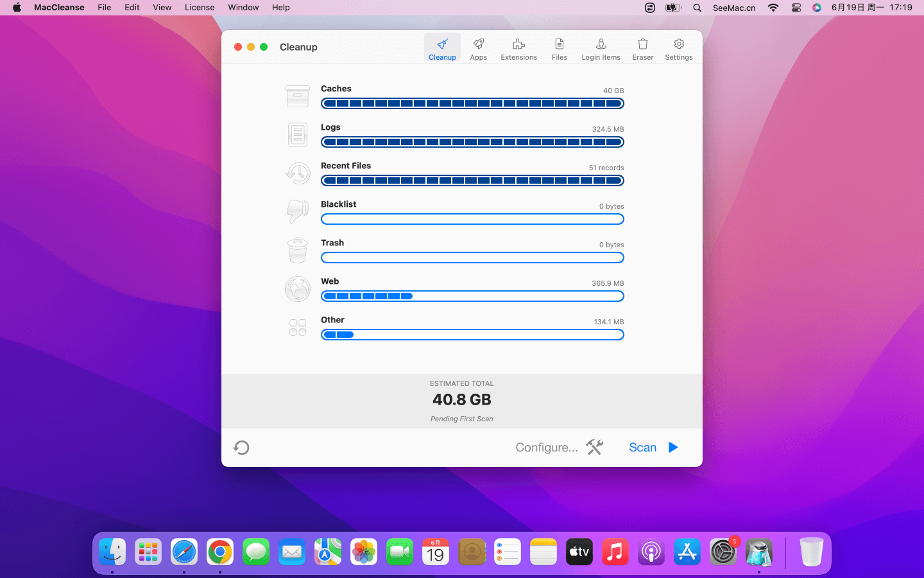The image size is (924, 578).
Task: Open the View menu
Action: tap(162, 8)
